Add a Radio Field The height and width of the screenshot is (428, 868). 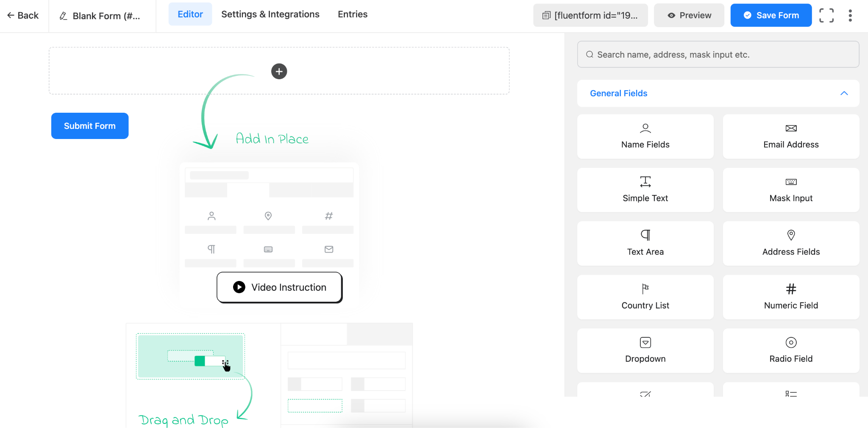790,350
